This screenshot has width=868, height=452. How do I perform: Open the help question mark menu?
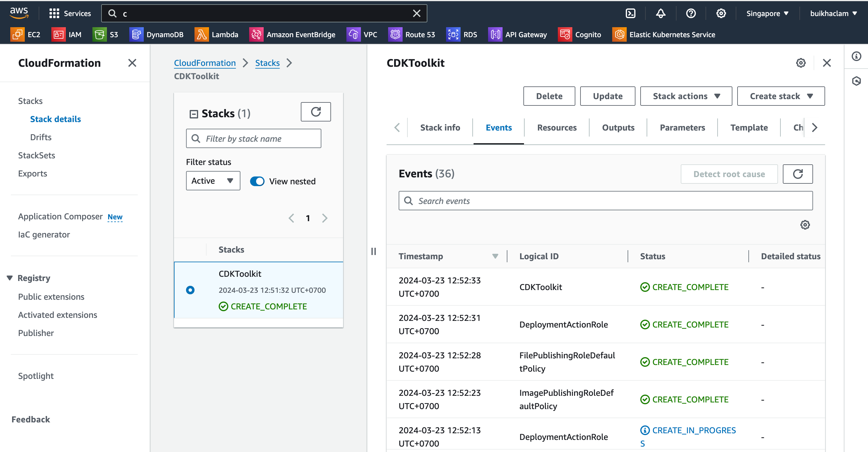point(691,14)
